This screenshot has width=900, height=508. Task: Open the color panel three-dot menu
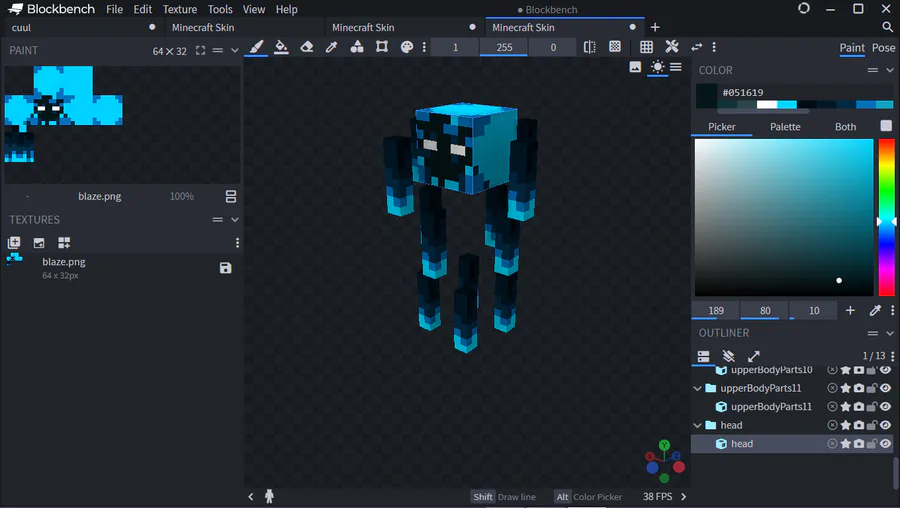click(893, 311)
